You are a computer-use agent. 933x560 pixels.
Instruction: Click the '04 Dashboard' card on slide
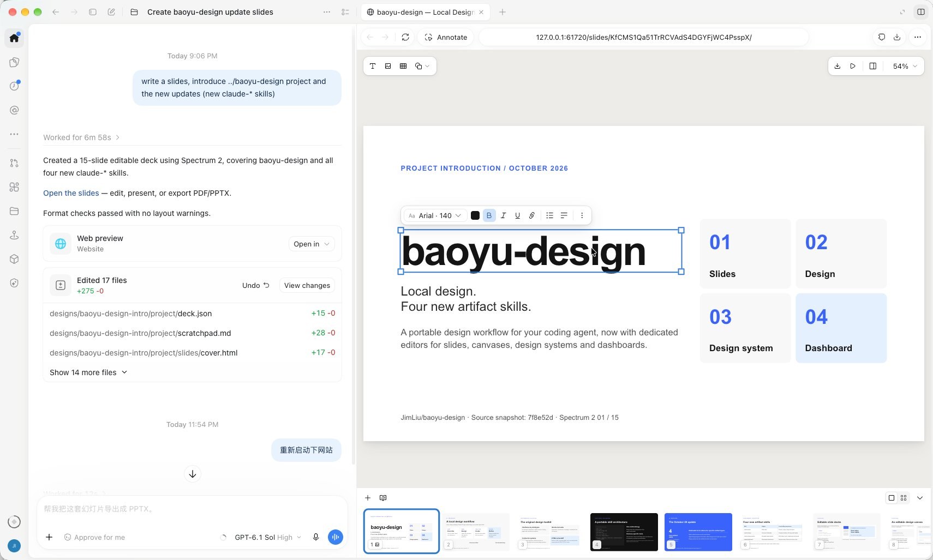click(841, 328)
